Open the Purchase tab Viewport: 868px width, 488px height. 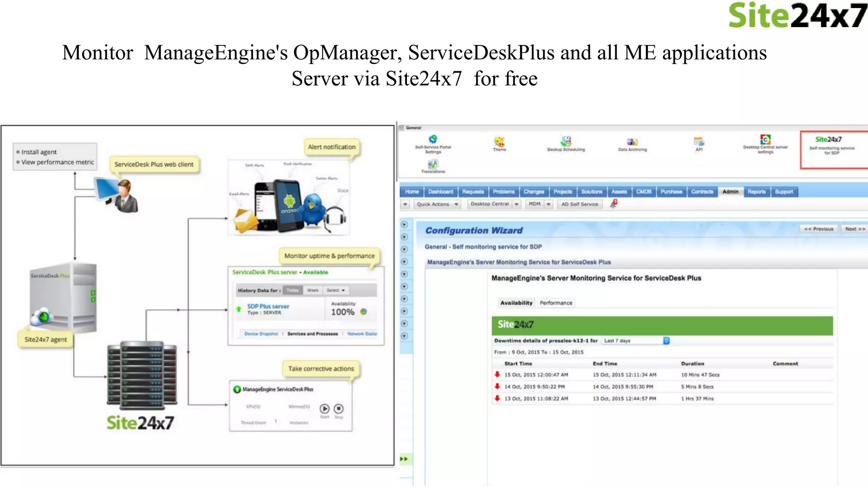(x=671, y=192)
